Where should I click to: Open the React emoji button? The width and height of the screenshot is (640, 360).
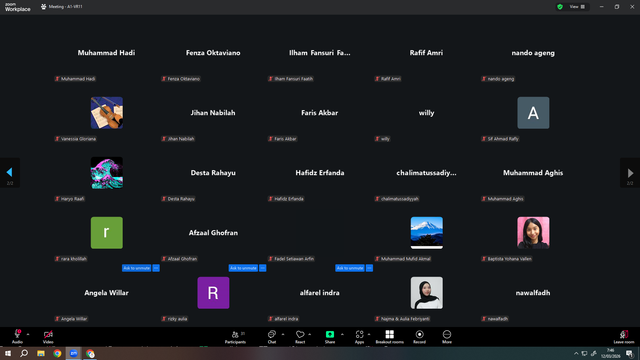point(300,336)
